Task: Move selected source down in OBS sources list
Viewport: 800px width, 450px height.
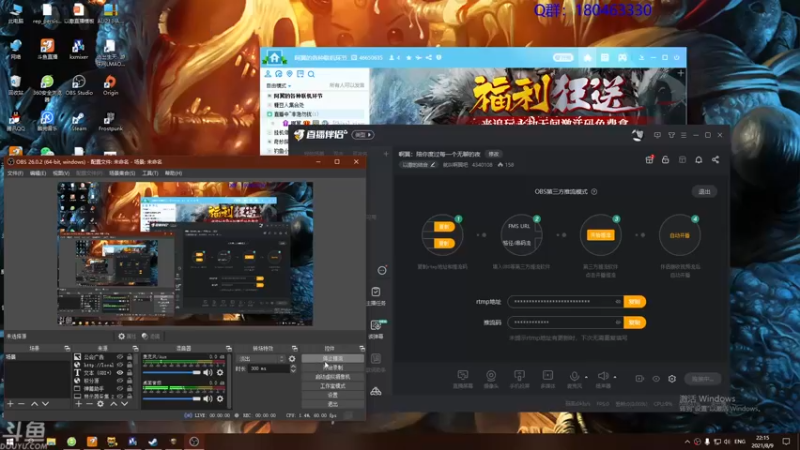Action: (124, 404)
